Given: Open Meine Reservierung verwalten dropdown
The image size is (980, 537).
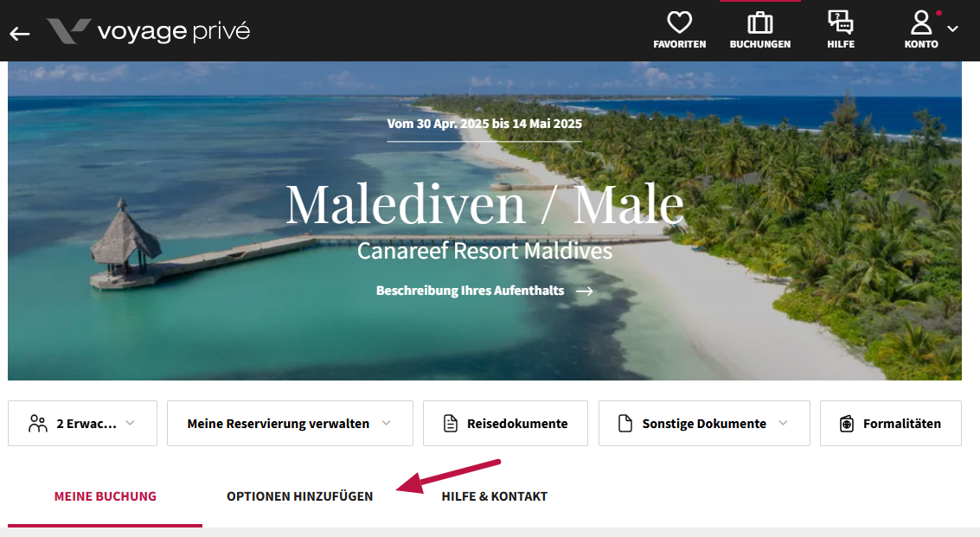Looking at the screenshot, I should (290, 423).
